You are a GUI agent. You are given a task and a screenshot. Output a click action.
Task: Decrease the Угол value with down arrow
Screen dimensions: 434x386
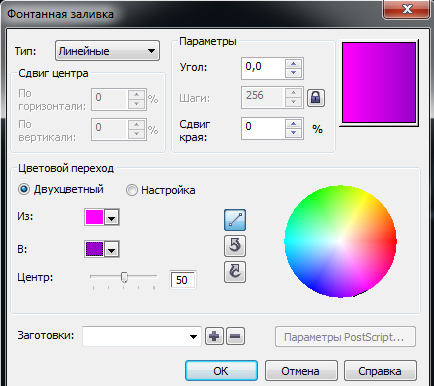[293, 72]
